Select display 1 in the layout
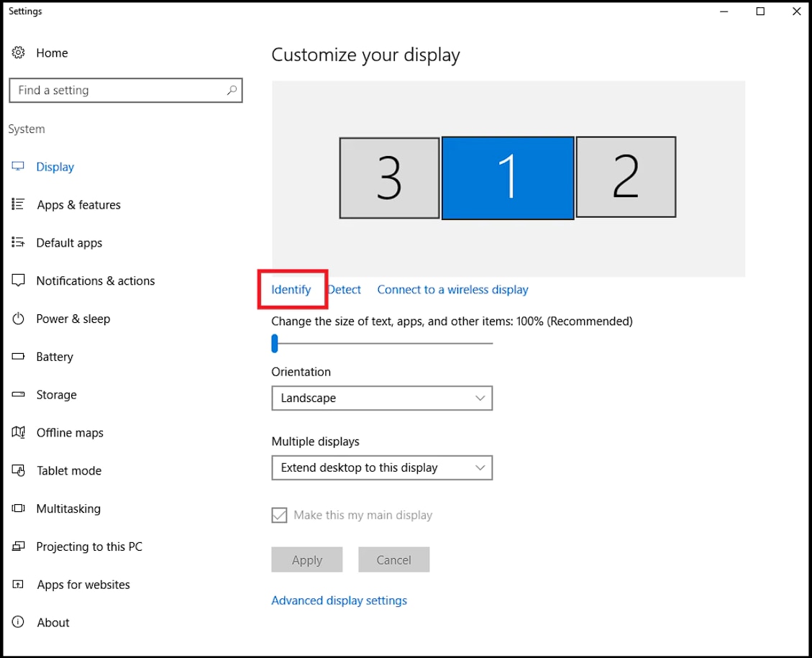 click(508, 178)
